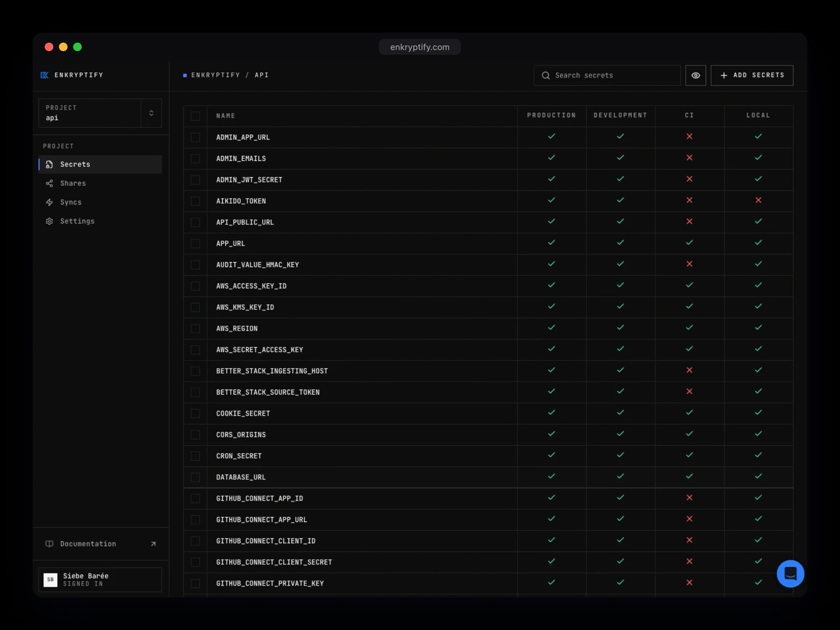
Task: Click the Settings gear icon
Action: point(49,221)
